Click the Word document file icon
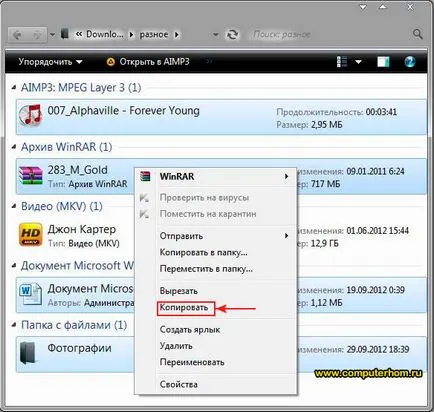 coord(31,294)
